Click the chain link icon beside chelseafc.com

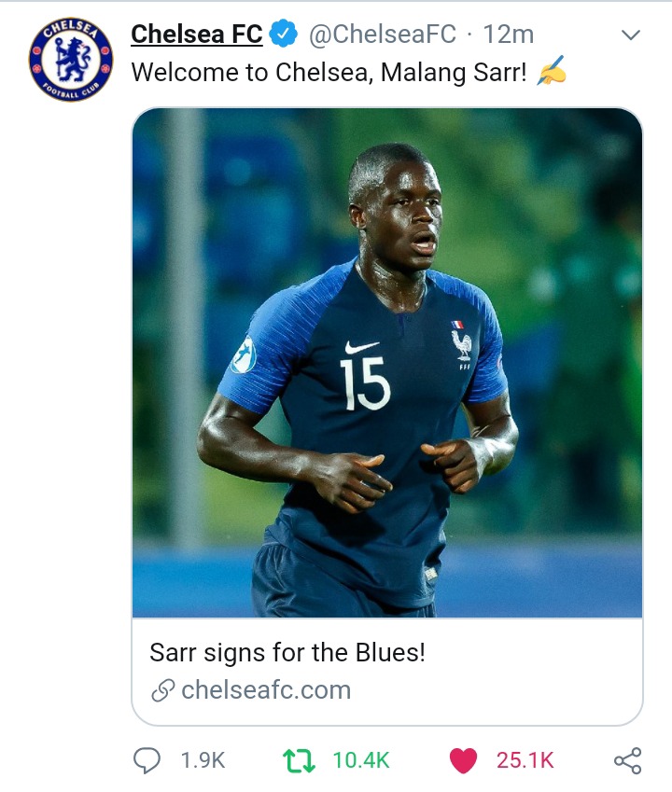click(x=162, y=691)
